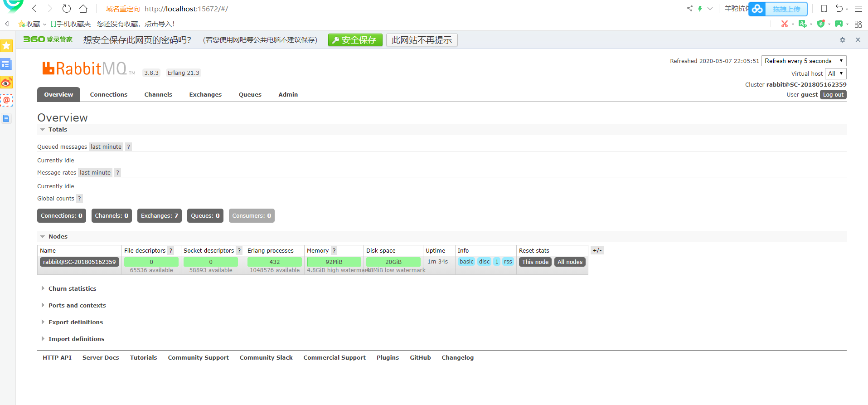Go back with the browser back arrow

34,9
